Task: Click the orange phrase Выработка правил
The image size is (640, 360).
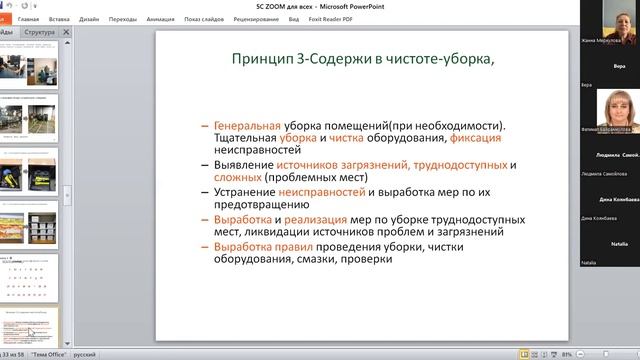Action: point(263,247)
